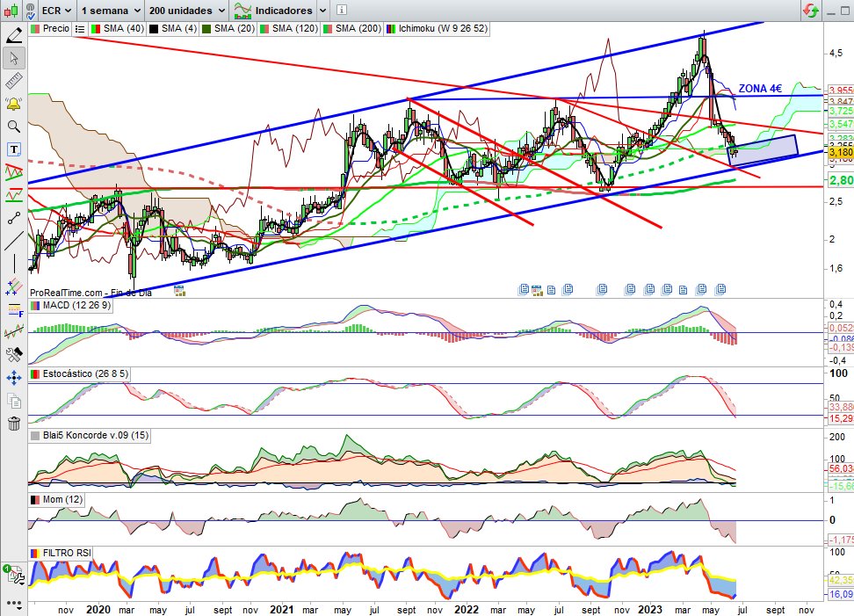Screen dimensions: 854x616
Task: Activate the cursor pointer tool
Action: coord(13,58)
